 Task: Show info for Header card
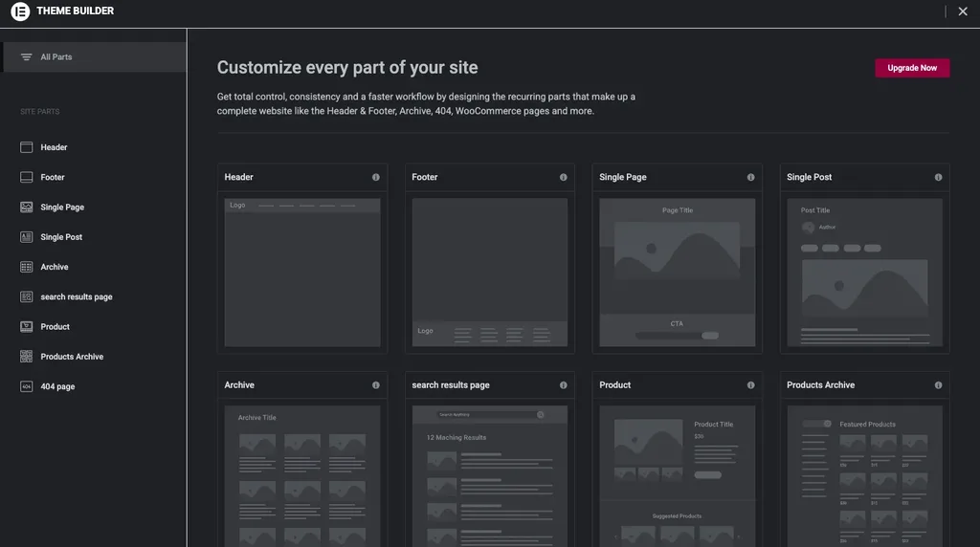point(375,177)
